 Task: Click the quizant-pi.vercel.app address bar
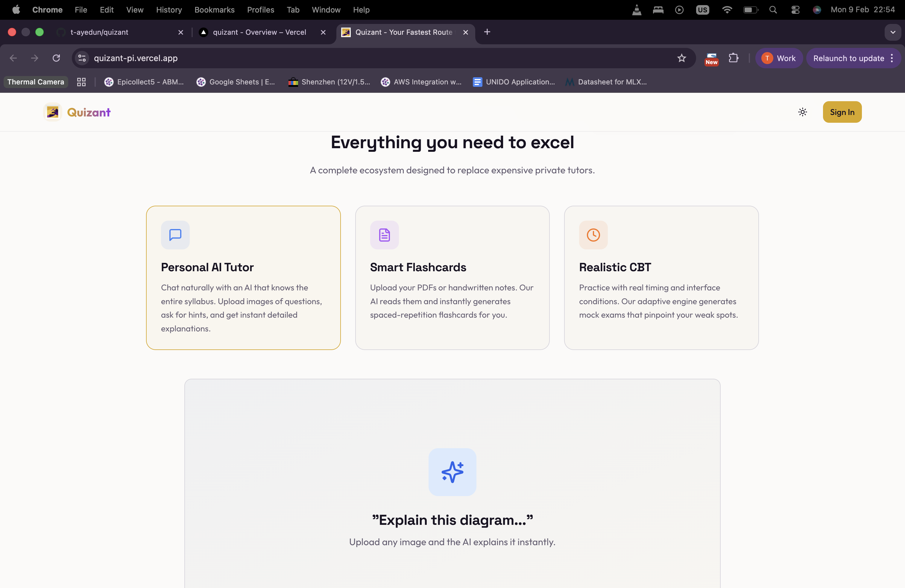tap(342, 58)
